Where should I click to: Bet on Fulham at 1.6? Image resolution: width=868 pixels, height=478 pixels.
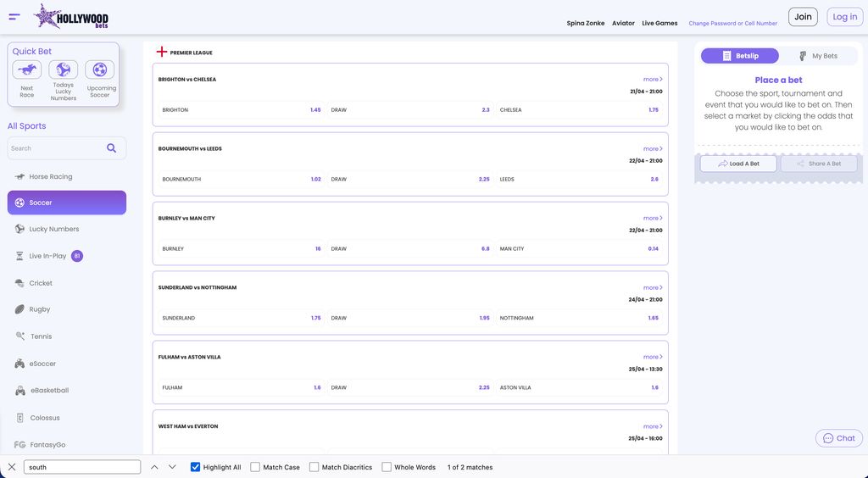click(x=242, y=388)
